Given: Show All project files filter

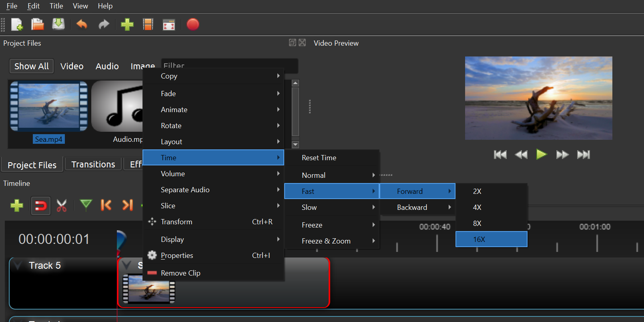Looking at the screenshot, I should tap(32, 66).
